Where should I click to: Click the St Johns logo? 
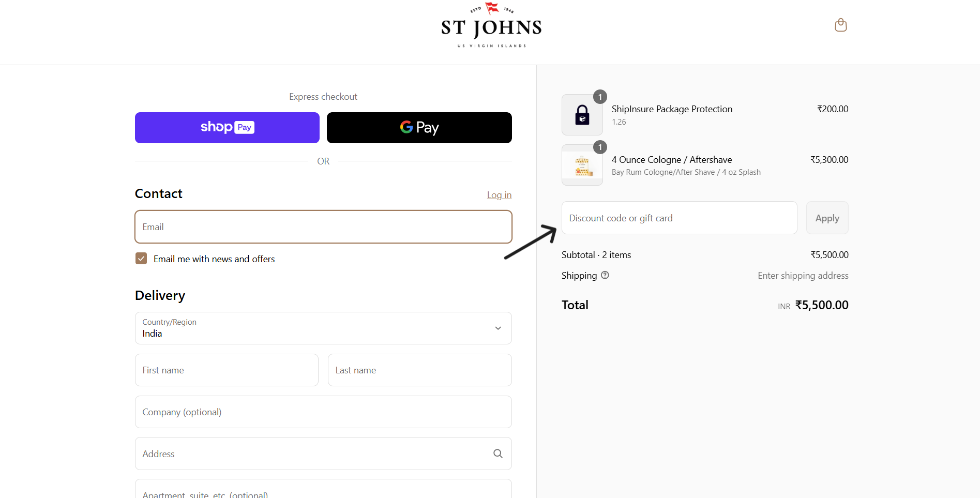[x=491, y=26]
